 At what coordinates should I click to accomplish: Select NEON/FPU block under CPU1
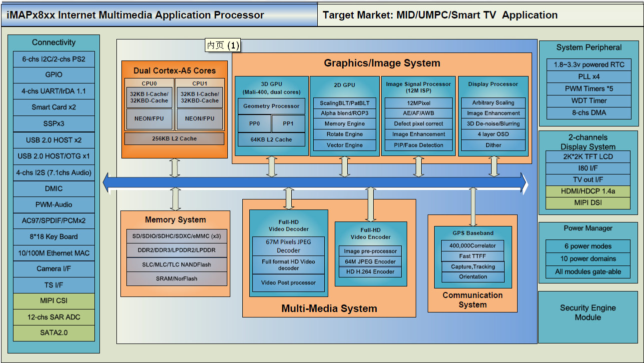pyautogui.click(x=200, y=119)
